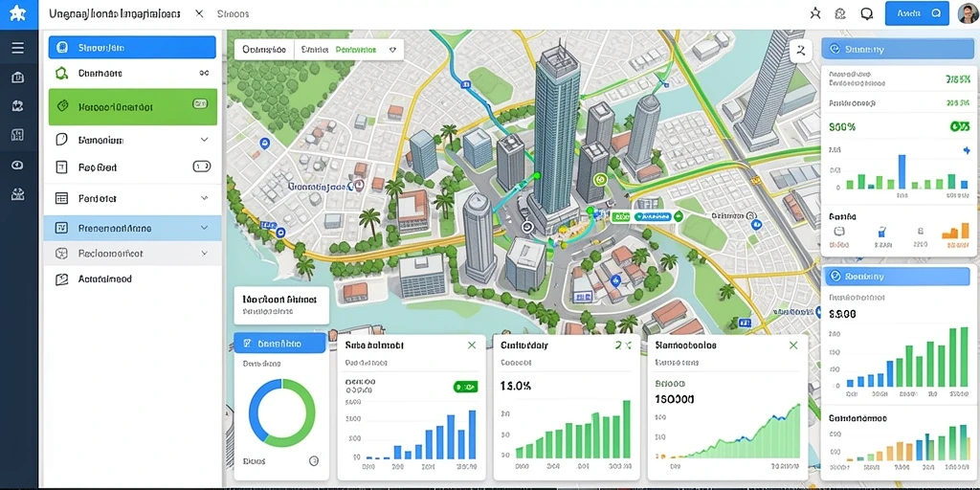Open the user avatar profile menu
Screen dimensions: 980x490
968,13
